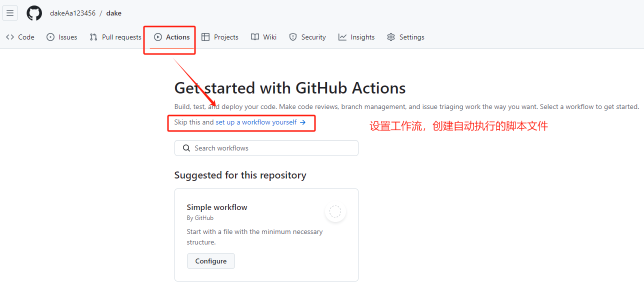The width and height of the screenshot is (644, 295).
Task: Click Configure on Simple workflow
Action: [210, 261]
